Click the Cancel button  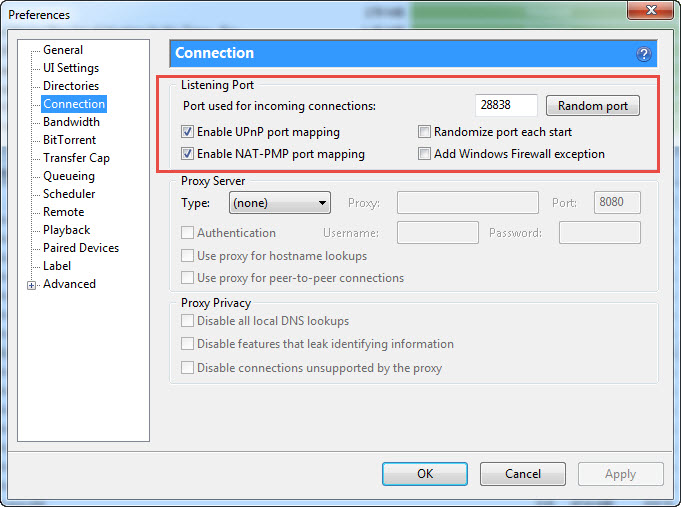pos(522,474)
